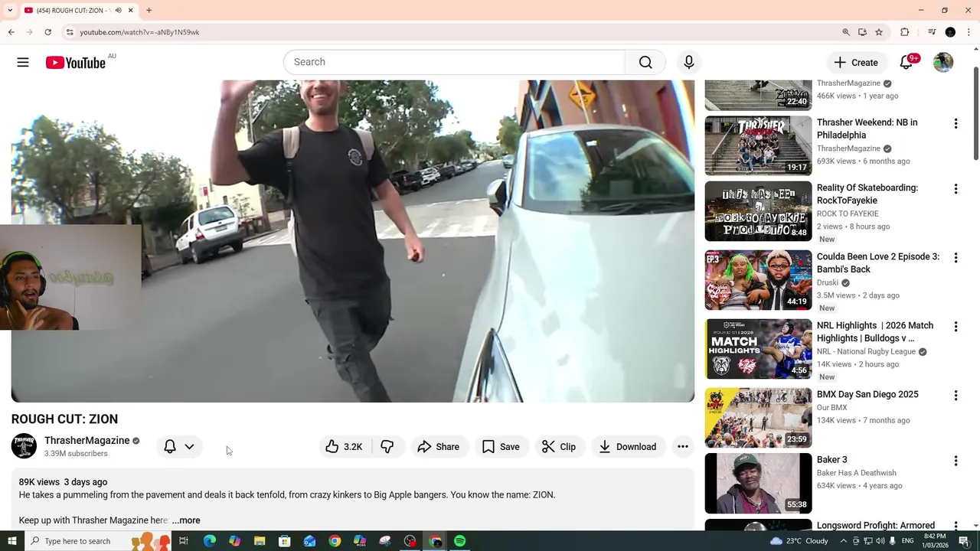980x551 pixels.
Task: Expand the subscription options chevron
Action: coord(189,447)
